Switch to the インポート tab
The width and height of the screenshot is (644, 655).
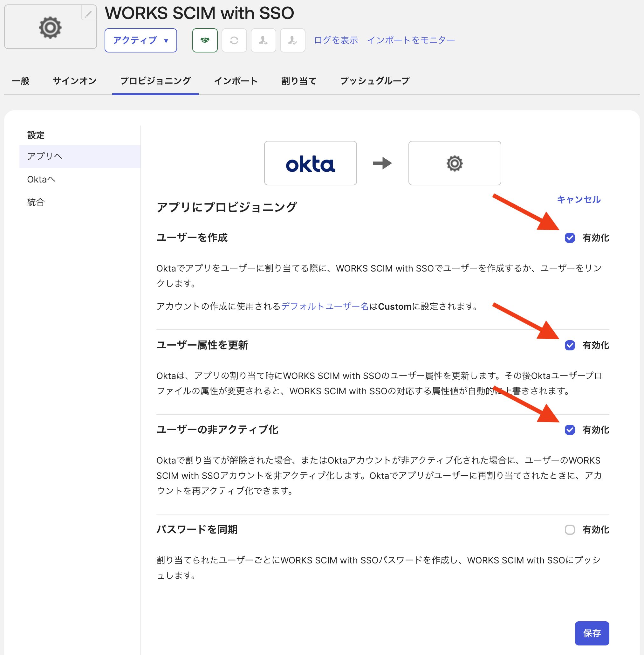[236, 81]
